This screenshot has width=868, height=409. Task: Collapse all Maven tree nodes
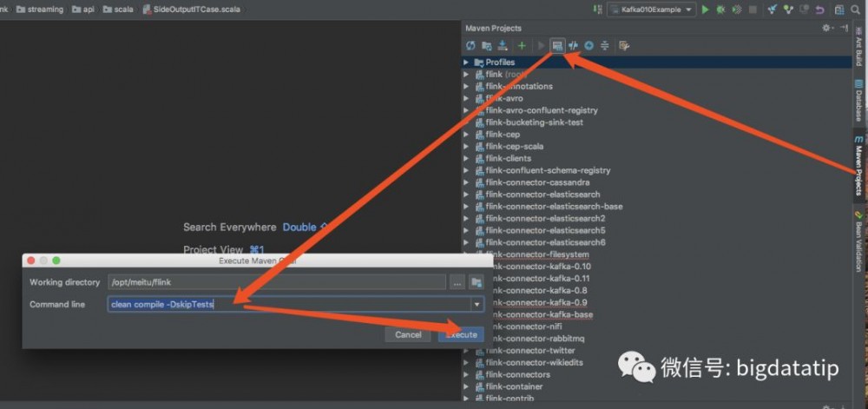(604, 46)
